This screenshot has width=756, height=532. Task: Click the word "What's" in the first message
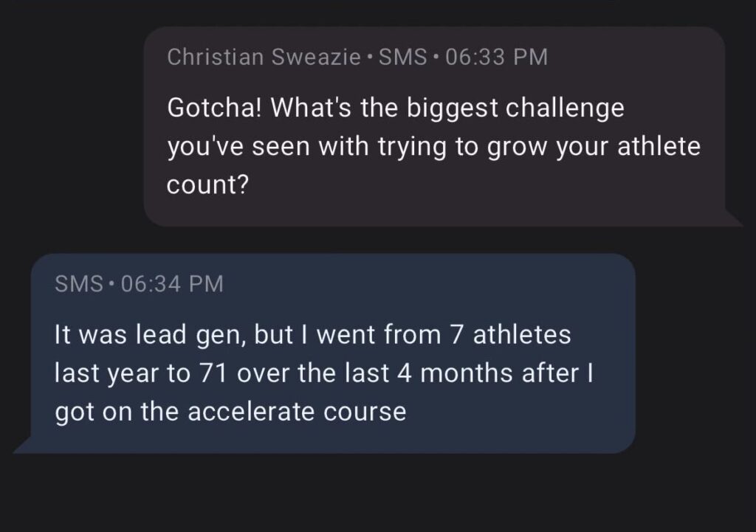(x=308, y=108)
